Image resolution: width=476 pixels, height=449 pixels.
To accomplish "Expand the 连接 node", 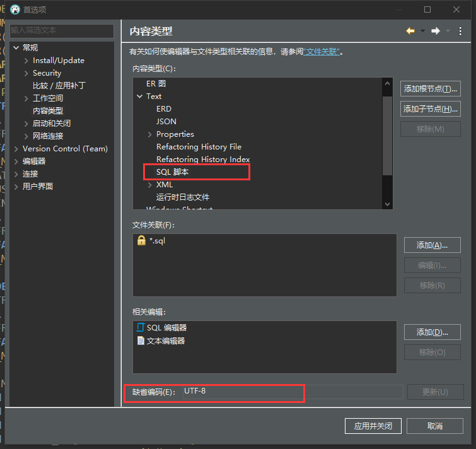I will click(16, 174).
